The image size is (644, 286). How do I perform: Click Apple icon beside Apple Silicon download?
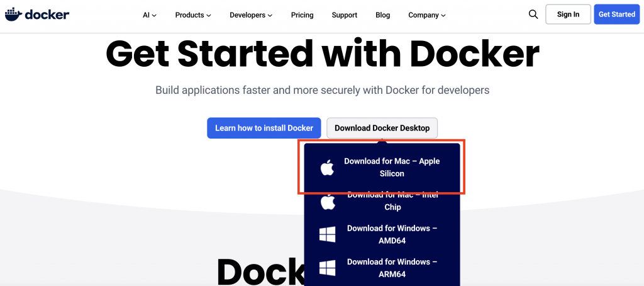(x=327, y=168)
